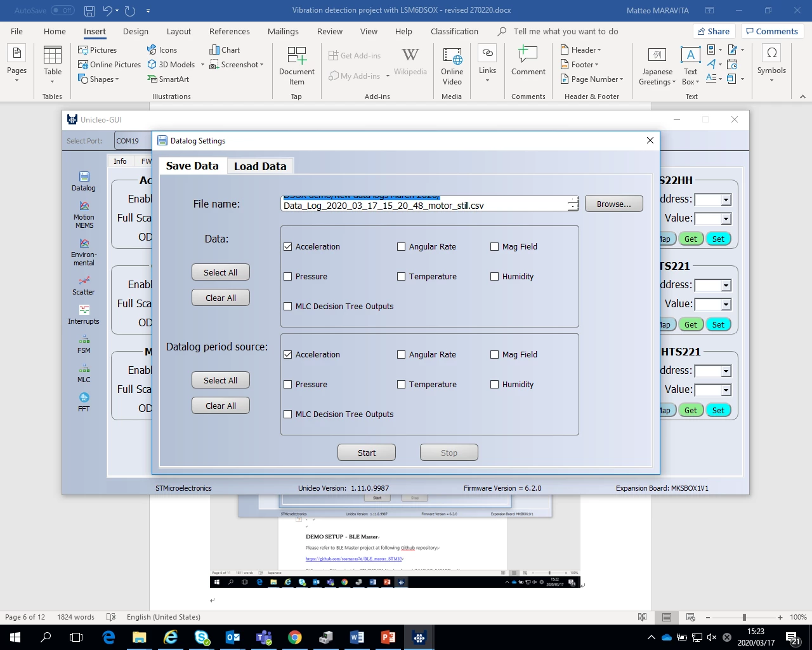Insert a Chart in Word
Image resolution: width=812 pixels, height=650 pixels.
(x=225, y=50)
